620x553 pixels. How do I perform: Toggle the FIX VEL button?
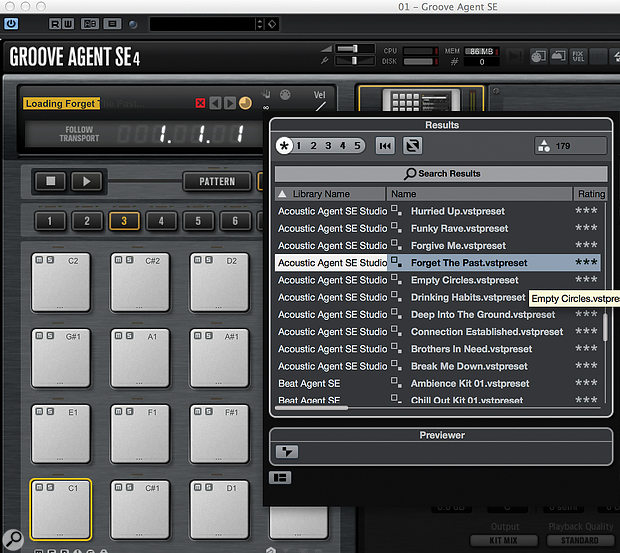(x=578, y=56)
